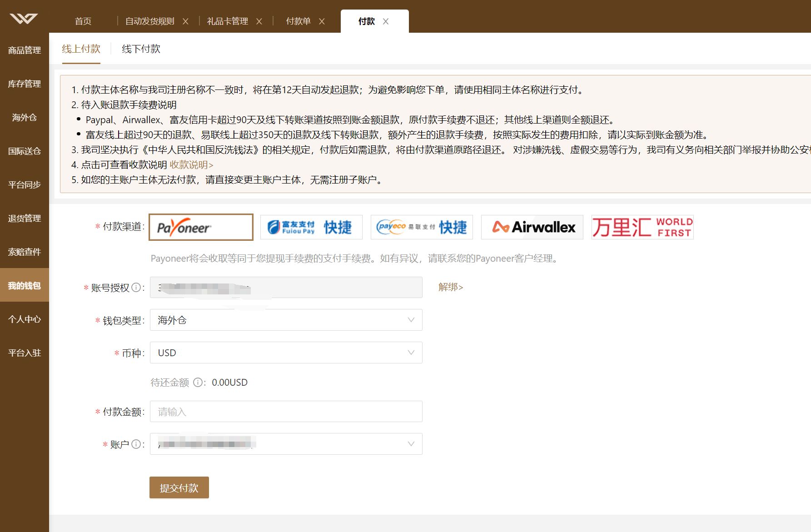Click the 提交付款 button

[179, 487]
